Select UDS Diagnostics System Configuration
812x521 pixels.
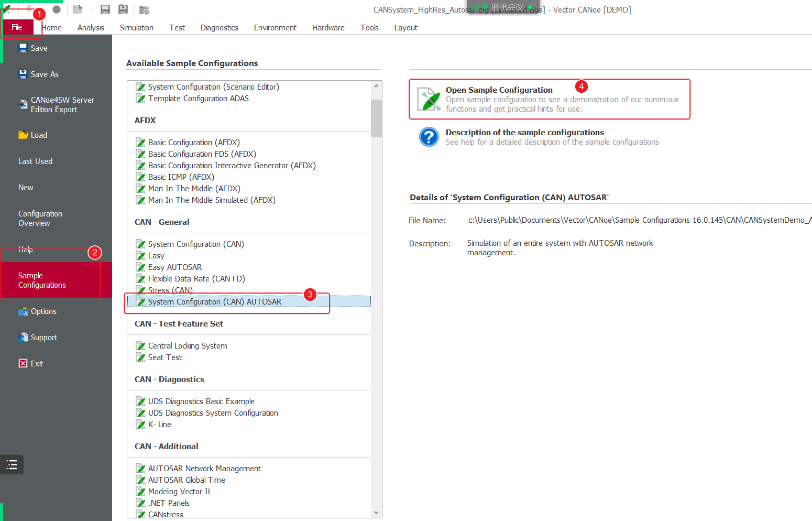213,413
